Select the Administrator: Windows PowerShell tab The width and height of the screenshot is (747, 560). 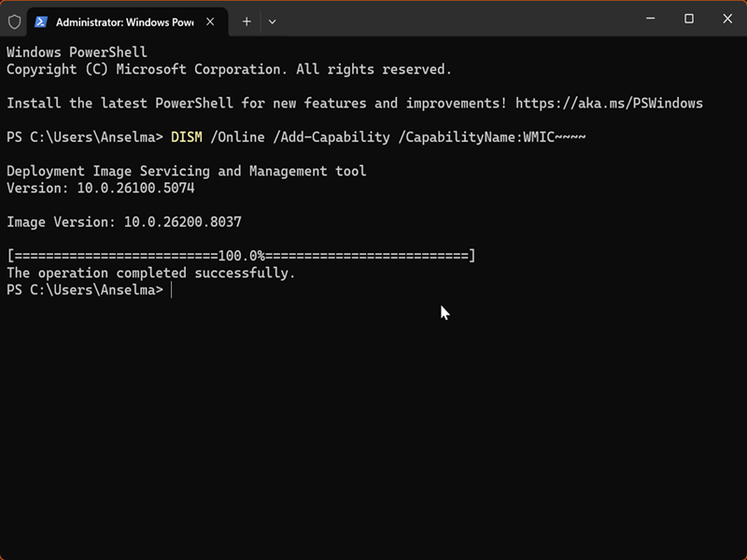[x=123, y=21]
